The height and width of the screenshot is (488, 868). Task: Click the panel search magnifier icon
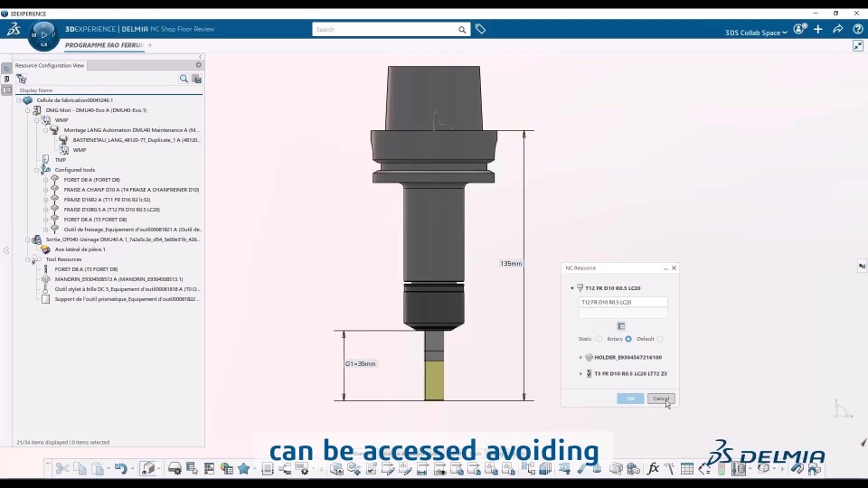[x=184, y=79]
